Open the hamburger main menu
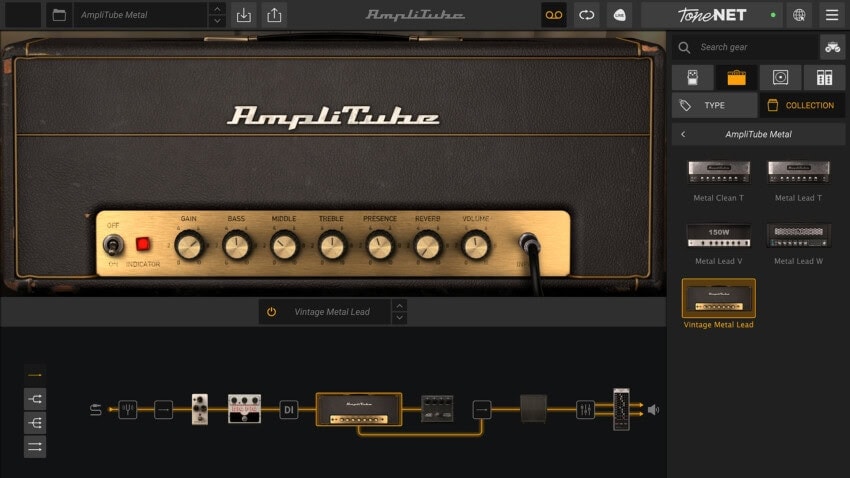This screenshot has height=478, width=850. click(x=832, y=15)
